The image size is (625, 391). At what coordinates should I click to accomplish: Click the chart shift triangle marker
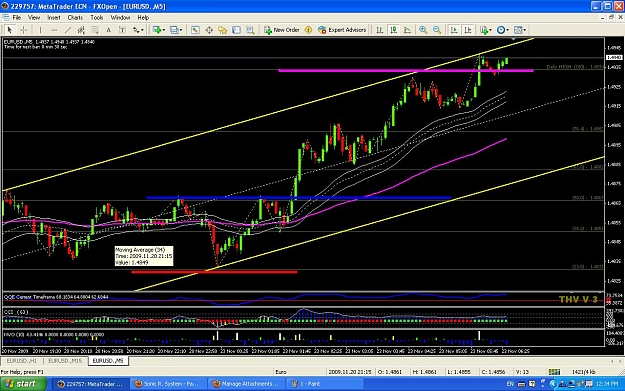coord(513,39)
